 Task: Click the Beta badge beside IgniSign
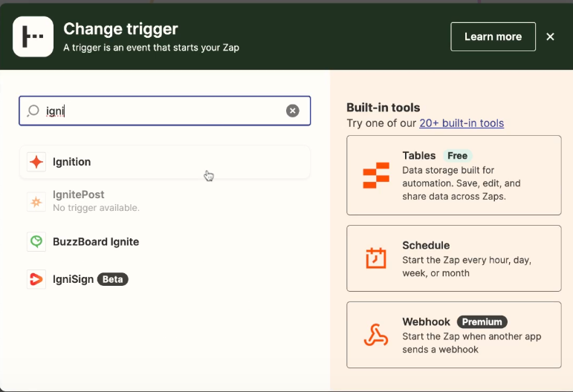pos(112,279)
